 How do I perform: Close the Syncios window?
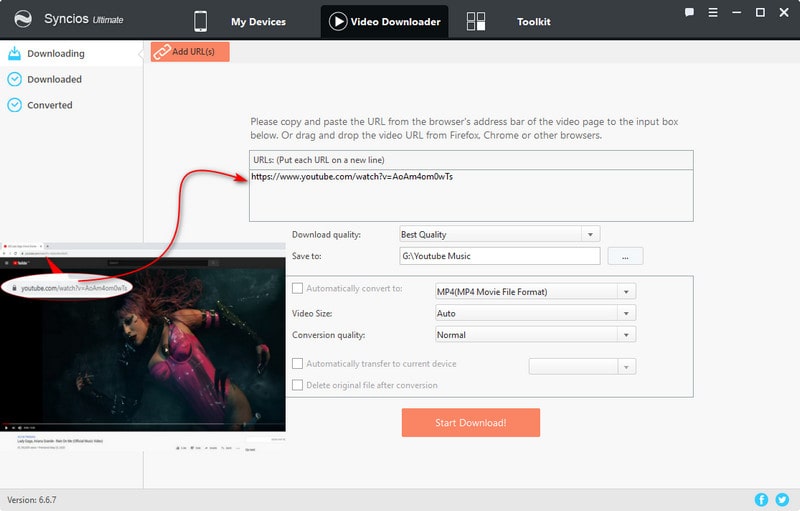(784, 12)
